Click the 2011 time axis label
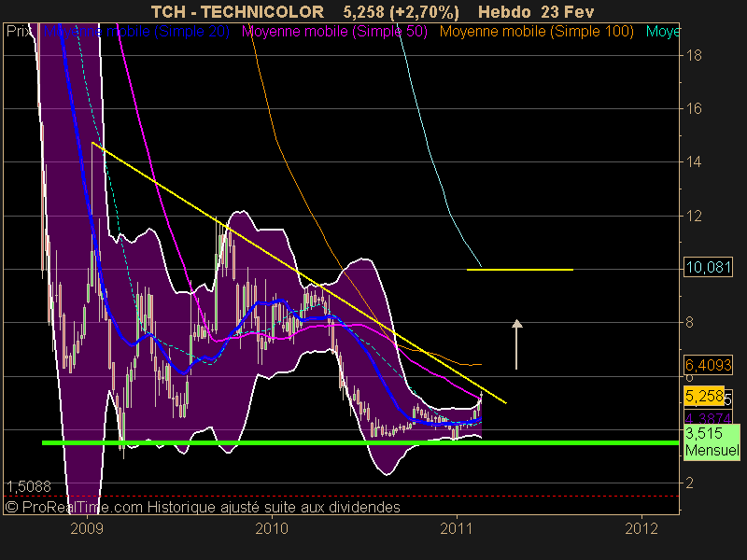The height and width of the screenshot is (560, 747). click(457, 528)
